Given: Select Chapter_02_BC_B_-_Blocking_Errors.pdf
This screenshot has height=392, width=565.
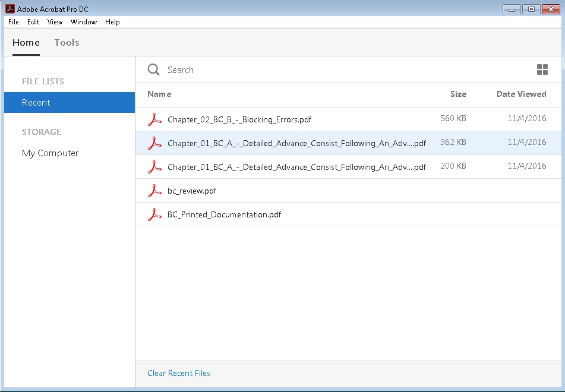Looking at the screenshot, I should 239,119.
